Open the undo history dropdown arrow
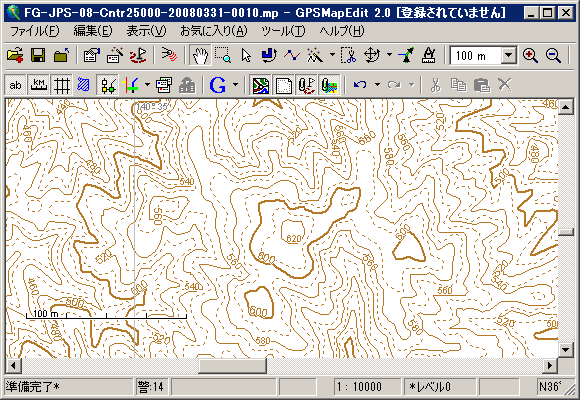The height and width of the screenshot is (400, 580). 377,85
